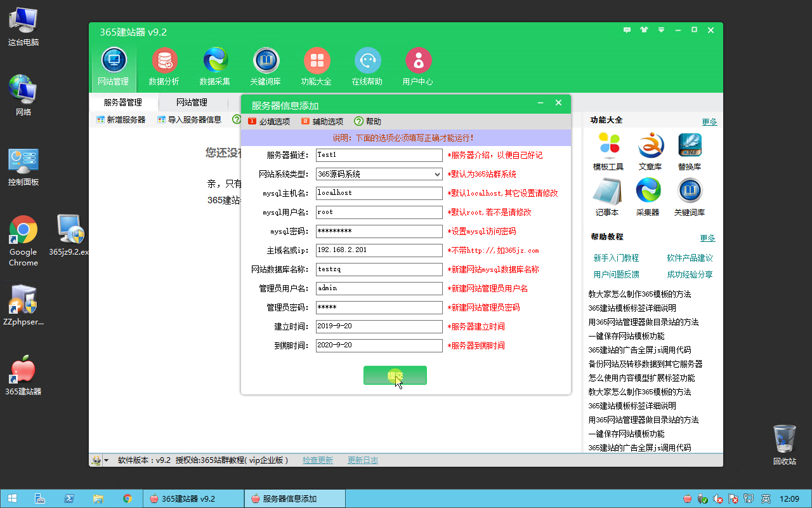Click the clock showing 12:09
Screen dimensions: 812x508
click(x=789, y=498)
